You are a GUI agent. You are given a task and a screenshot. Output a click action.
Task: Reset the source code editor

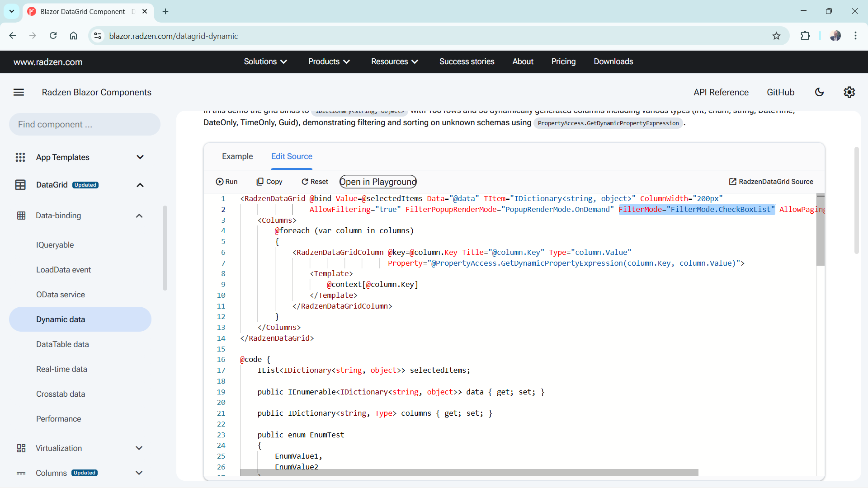pyautogui.click(x=315, y=182)
